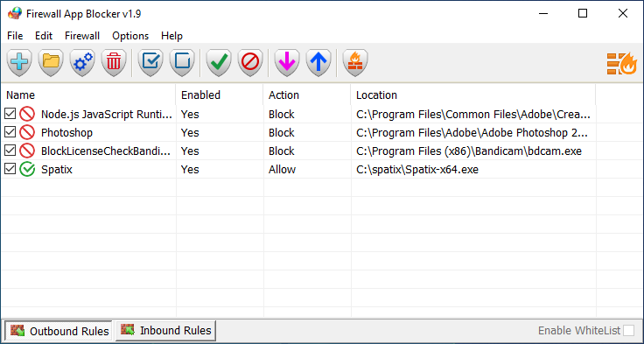644x344 pixels.
Task: Click the block icon beside BlockLicenseCheckBandi
Action: coord(27,151)
